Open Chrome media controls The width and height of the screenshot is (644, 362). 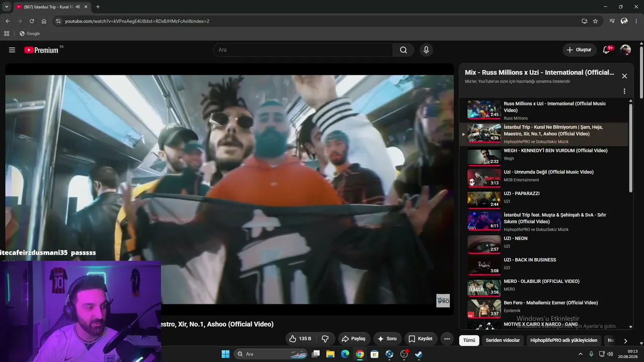612,21
